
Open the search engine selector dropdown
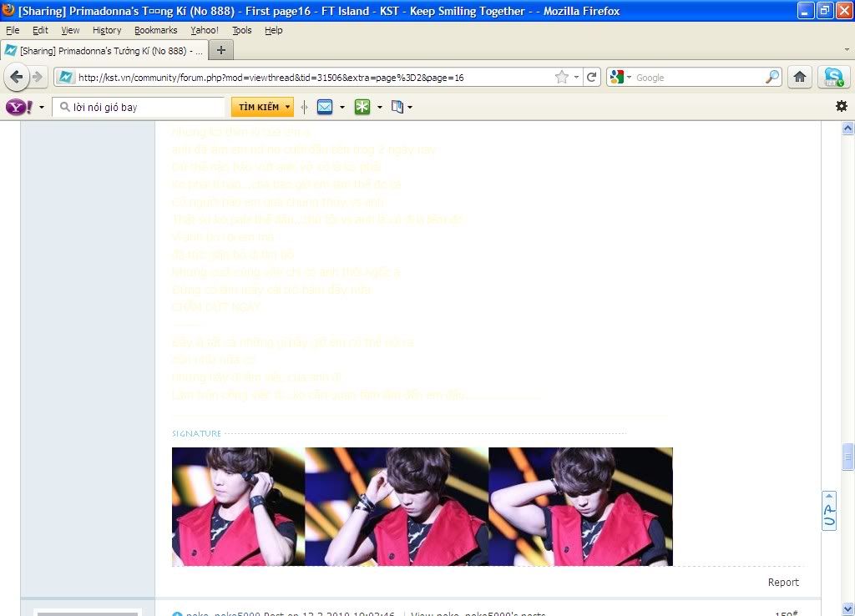[x=630, y=78]
